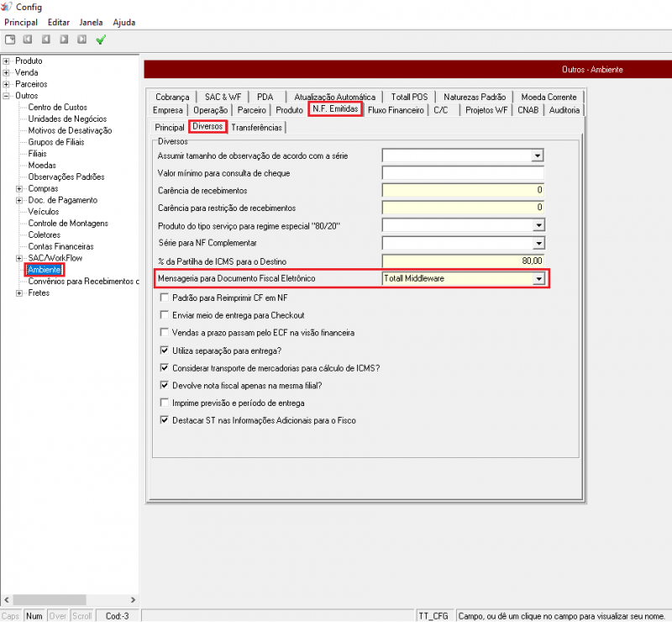
Task: Click the Carência de recebimentos field
Action: [463, 191]
